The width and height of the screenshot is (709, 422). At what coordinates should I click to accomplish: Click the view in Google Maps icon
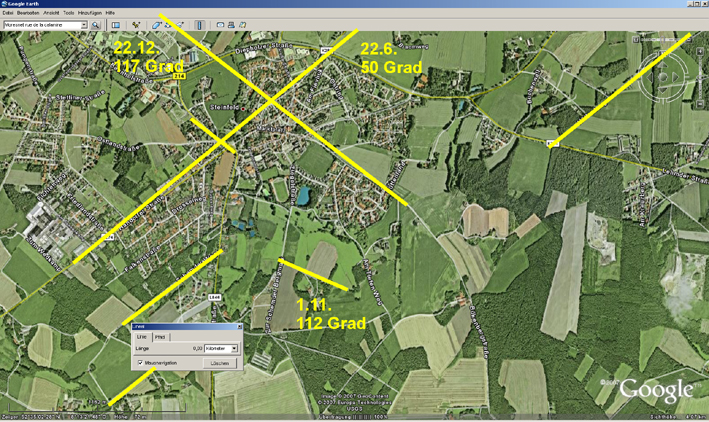242,25
